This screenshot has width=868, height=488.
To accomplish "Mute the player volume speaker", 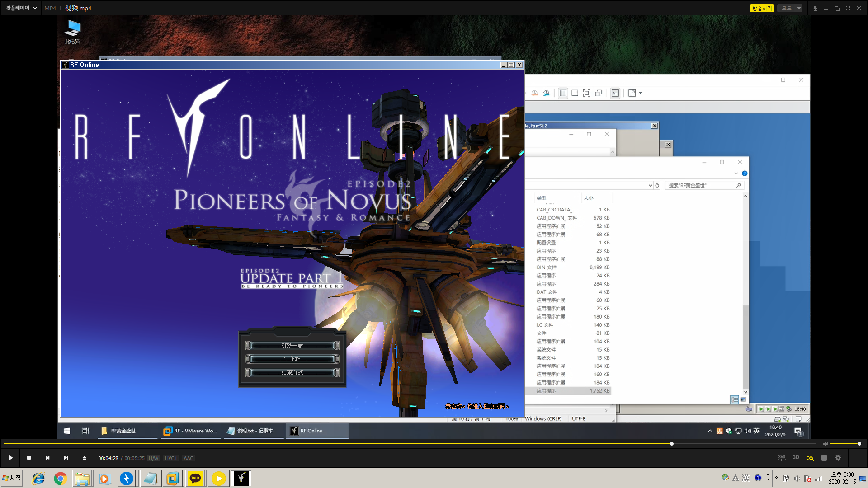I will point(825,444).
